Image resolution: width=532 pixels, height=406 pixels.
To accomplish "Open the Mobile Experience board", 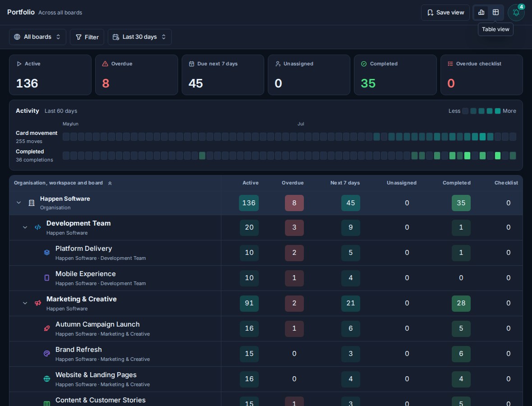I will pyautogui.click(x=86, y=274).
